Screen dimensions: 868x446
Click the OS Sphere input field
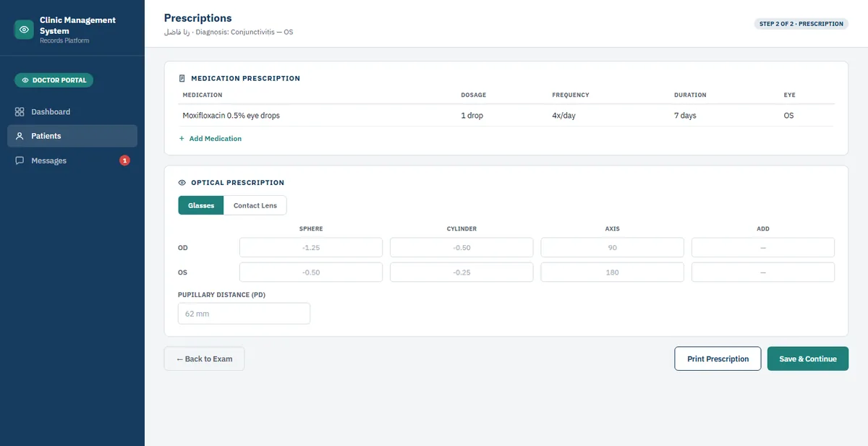tap(311, 273)
